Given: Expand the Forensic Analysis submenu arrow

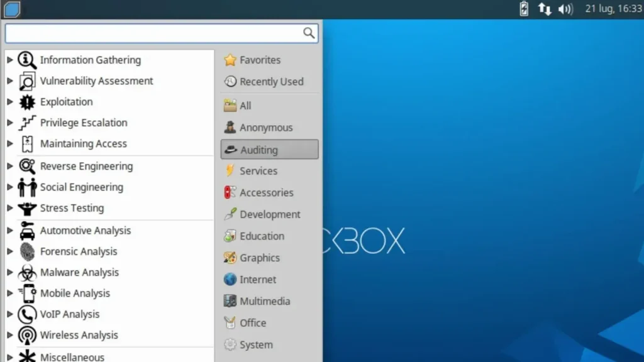Looking at the screenshot, I should 10,251.
